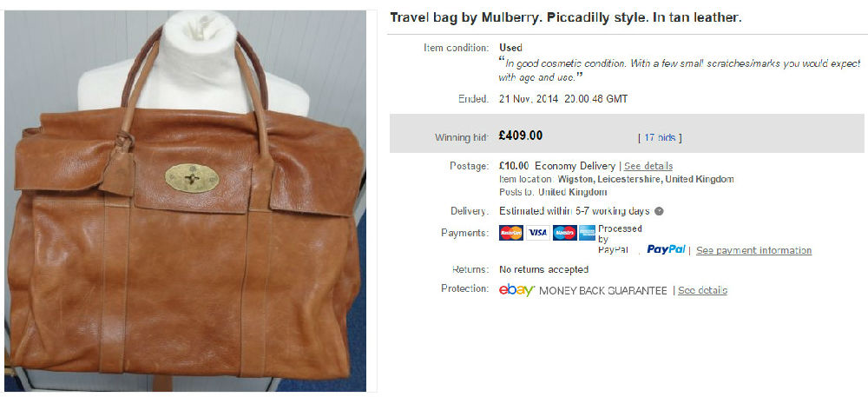Click the listing title Travel bag by Mulberry
This screenshot has width=868, height=397.
pos(566,17)
